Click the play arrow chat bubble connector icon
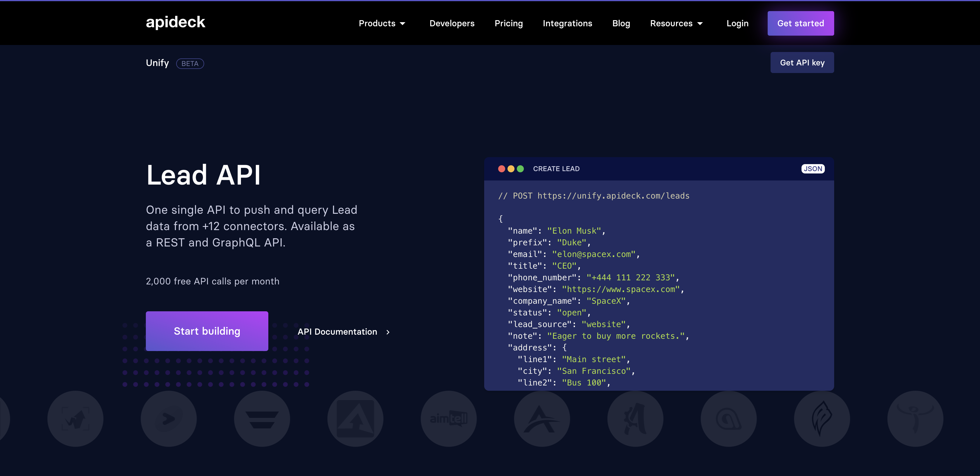 coord(169,418)
